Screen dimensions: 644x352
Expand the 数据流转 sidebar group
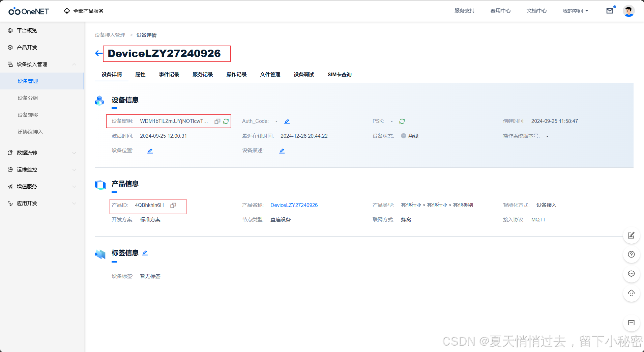[42, 153]
